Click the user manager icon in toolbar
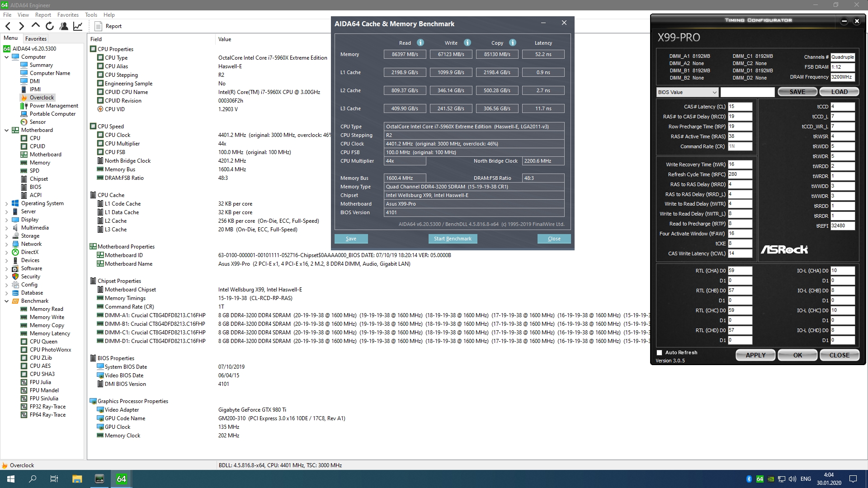The image size is (868, 488). point(64,26)
